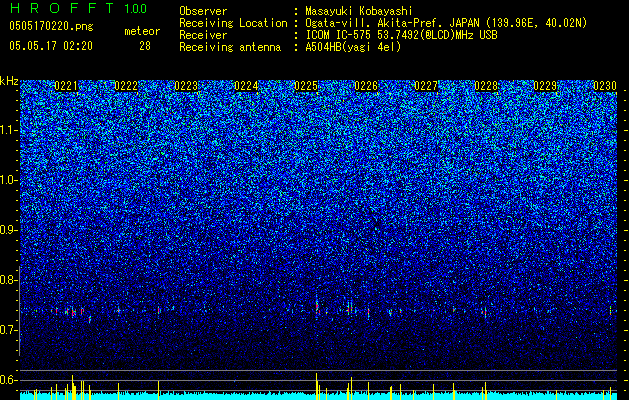The height and width of the screenshot is (400, 629).
Task: Click the 0.8 kHz axis label
Action: click(9, 280)
